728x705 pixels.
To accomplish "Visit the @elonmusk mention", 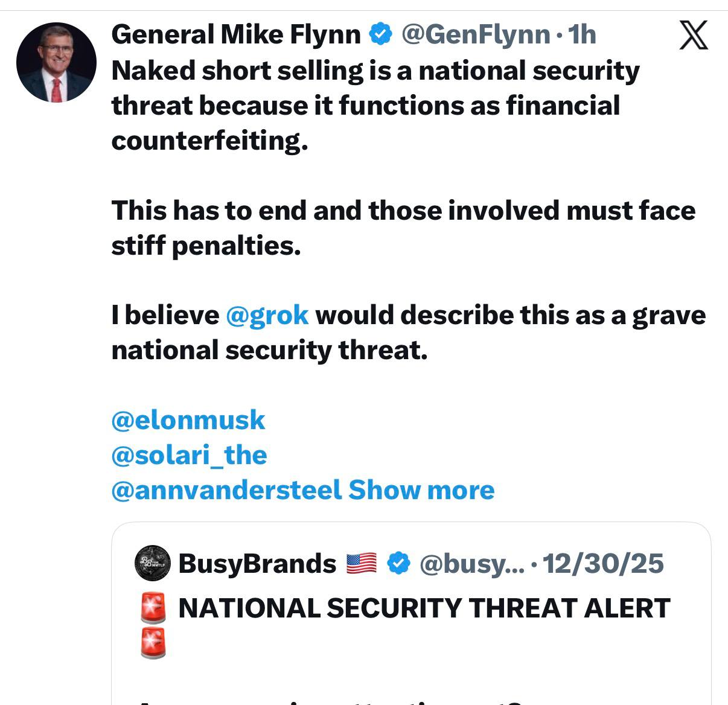I will (x=188, y=420).
